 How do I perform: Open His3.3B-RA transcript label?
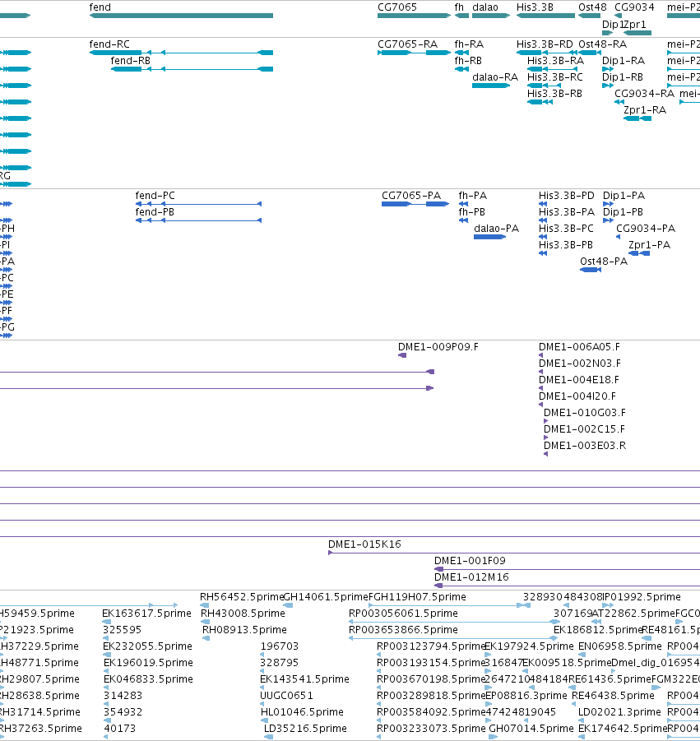tap(555, 61)
